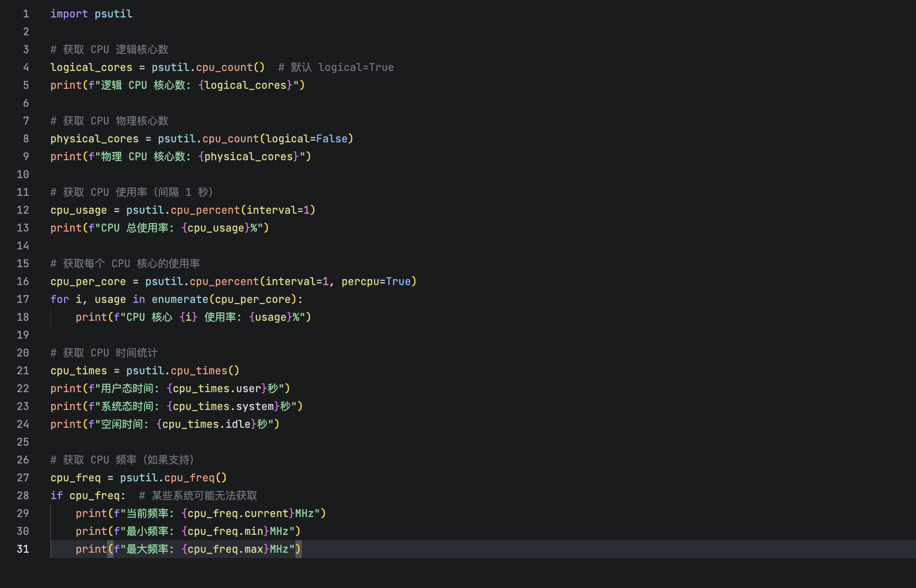Click cpu_freq.current on line 29

point(238,513)
